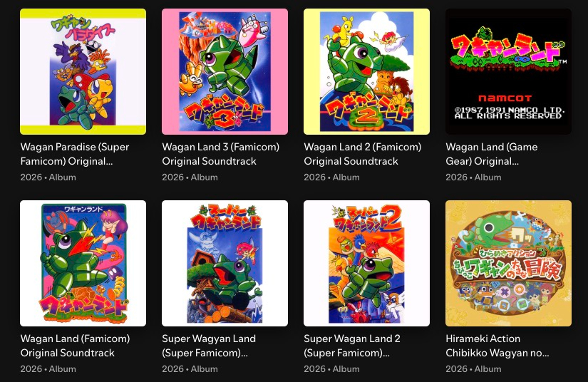Open Wagan Land 2 yellow cover thumbnail

point(366,71)
